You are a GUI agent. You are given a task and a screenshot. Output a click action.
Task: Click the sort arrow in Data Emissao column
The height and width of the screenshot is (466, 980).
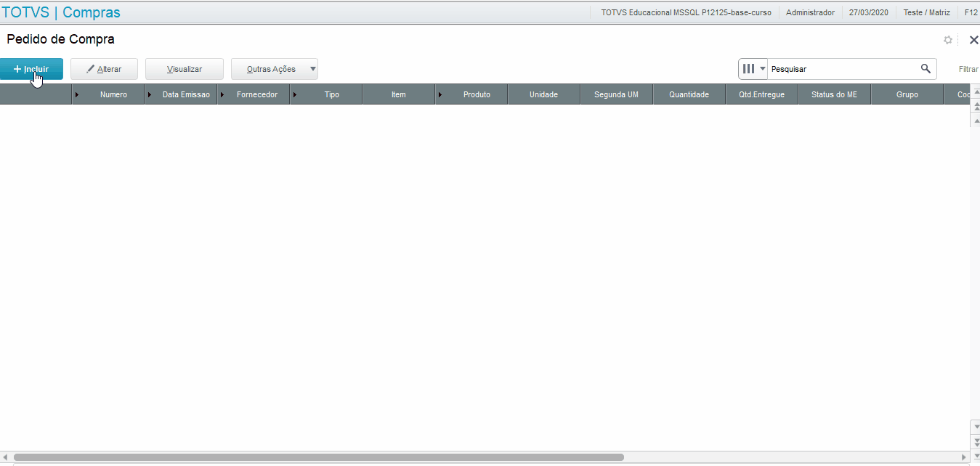click(150, 95)
